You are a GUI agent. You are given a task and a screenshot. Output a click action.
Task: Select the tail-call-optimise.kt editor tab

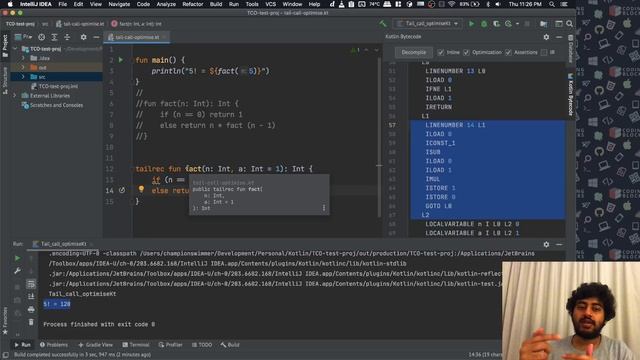tap(137, 37)
